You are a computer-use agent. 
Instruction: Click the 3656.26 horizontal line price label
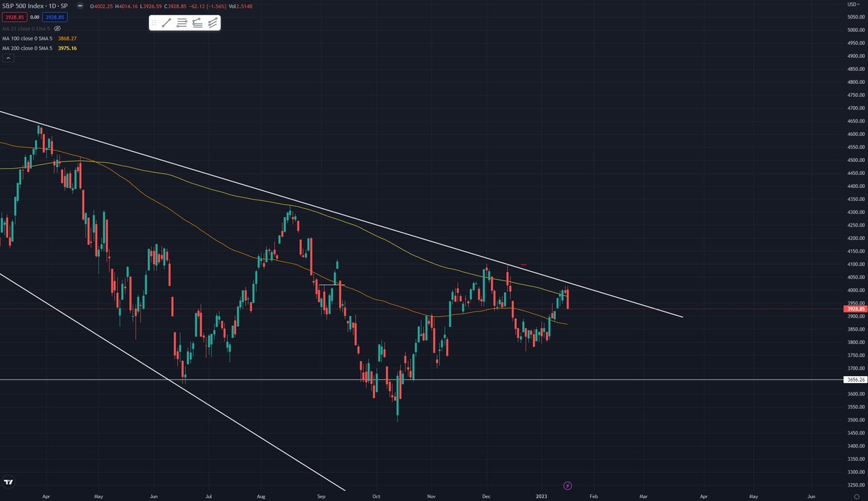tap(854, 380)
